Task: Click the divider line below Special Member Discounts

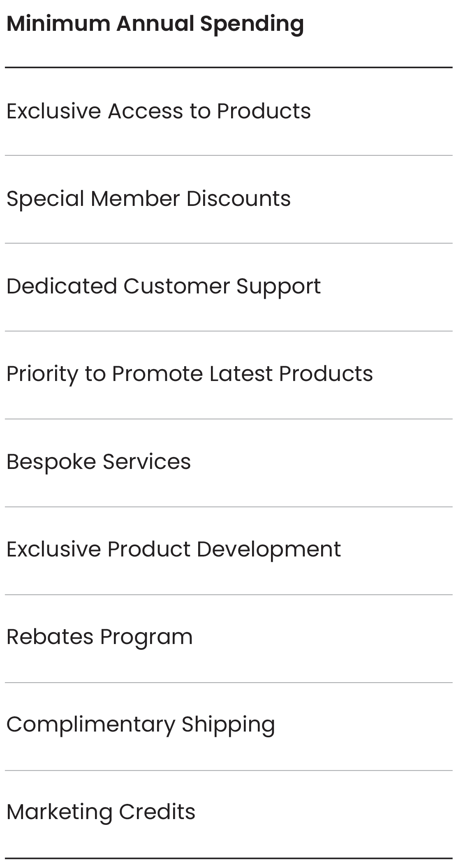Action: click(228, 243)
